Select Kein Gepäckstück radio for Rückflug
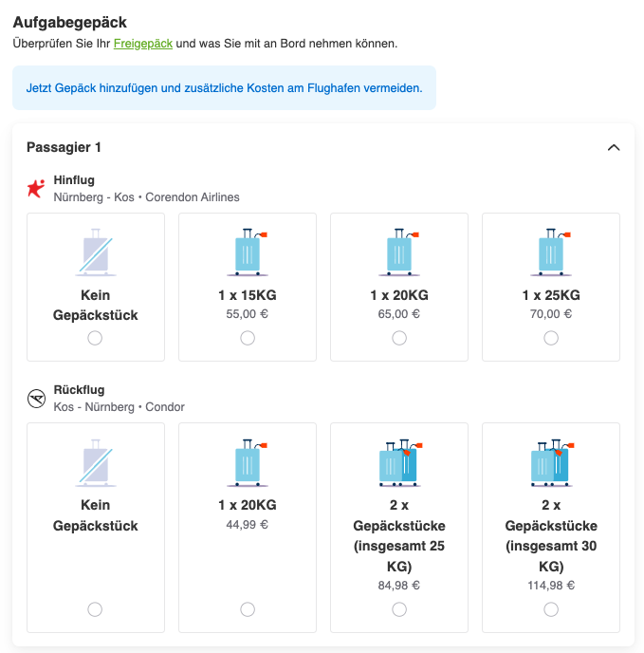Viewport: 644px width, 653px height. pyautogui.click(x=95, y=609)
